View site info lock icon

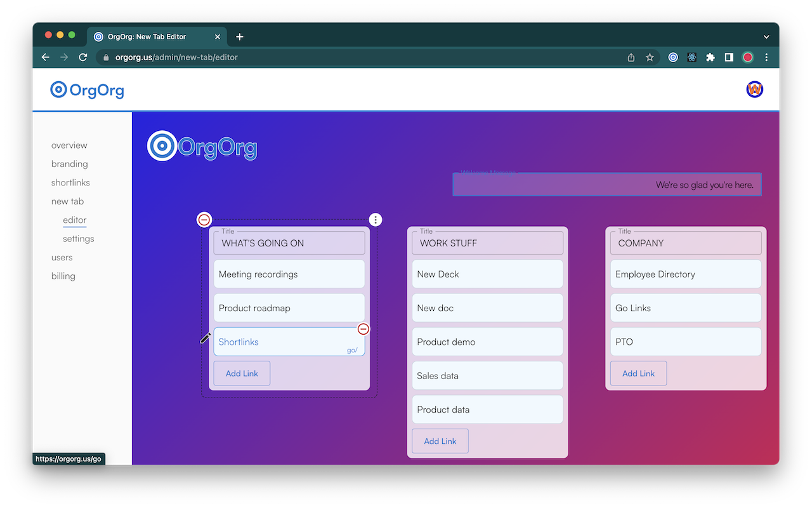[x=106, y=57]
